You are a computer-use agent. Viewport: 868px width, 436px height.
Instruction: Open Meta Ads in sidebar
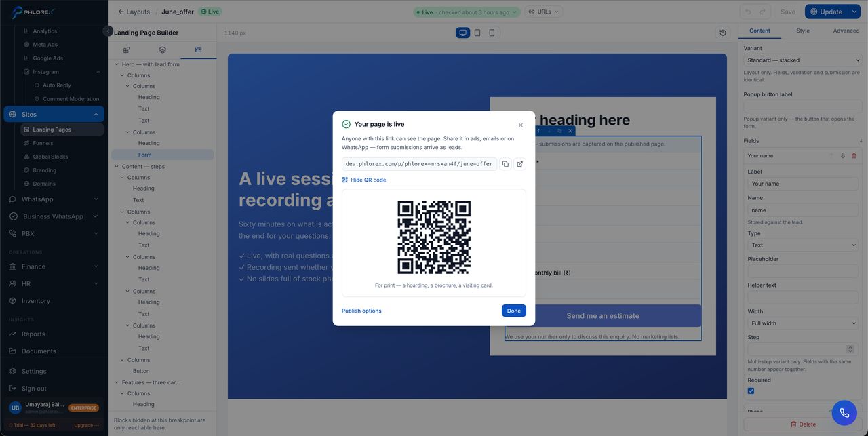45,45
